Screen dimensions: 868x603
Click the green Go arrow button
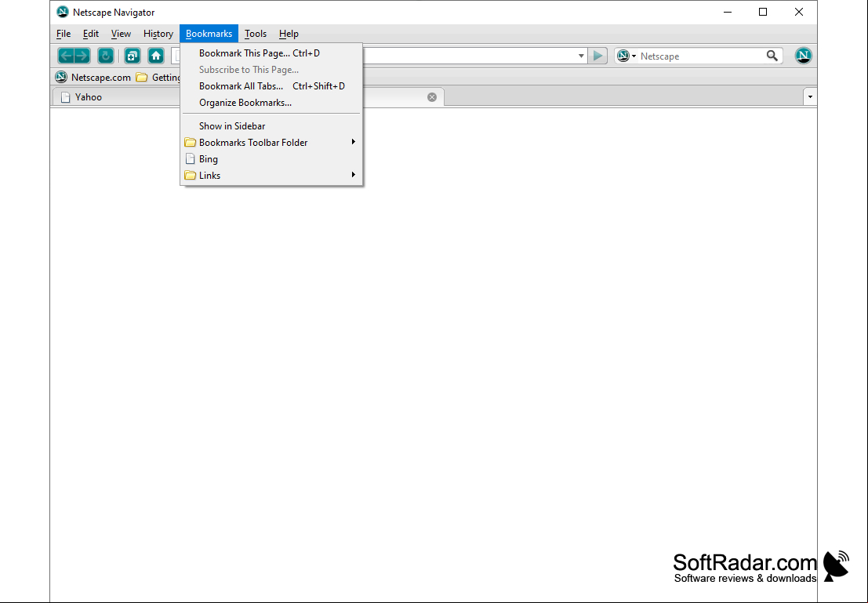click(x=597, y=56)
